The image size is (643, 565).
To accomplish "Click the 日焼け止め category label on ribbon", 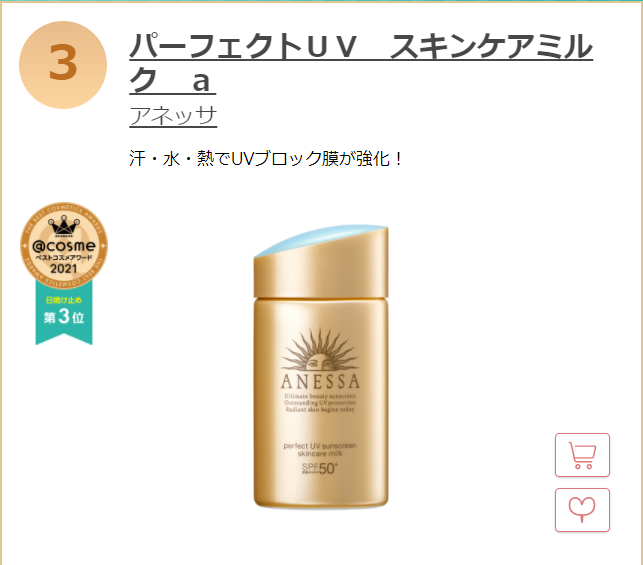I will click(x=64, y=300).
